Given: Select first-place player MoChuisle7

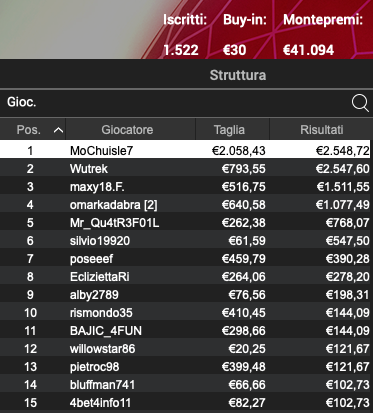Looking at the screenshot, I should [x=186, y=150].
